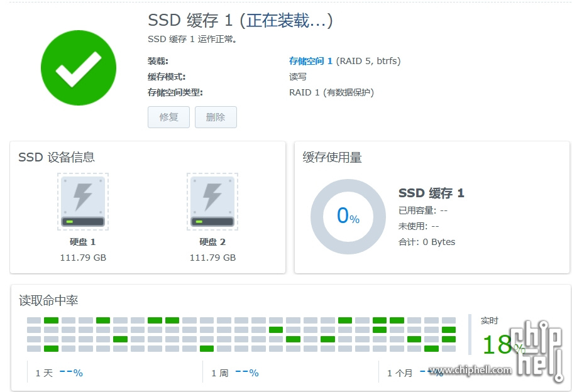
Task: Click 硬盘 2 label text
Action: [212, 242]
